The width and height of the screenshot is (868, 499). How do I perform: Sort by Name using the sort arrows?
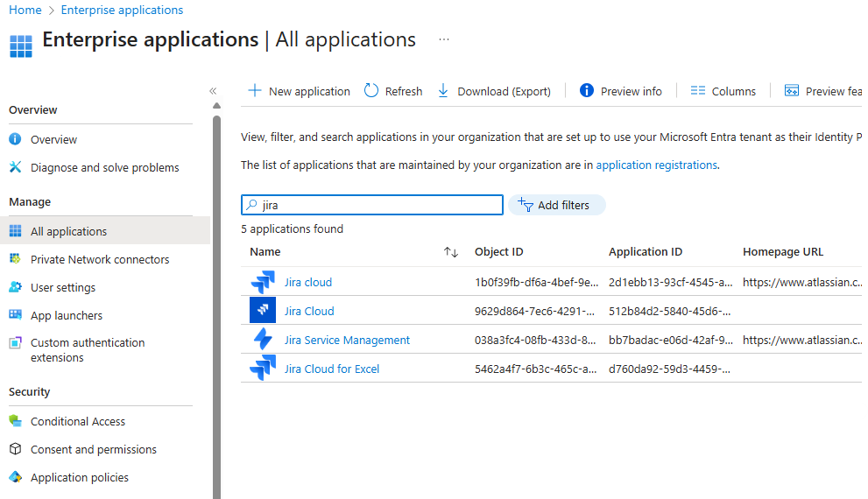451,252
